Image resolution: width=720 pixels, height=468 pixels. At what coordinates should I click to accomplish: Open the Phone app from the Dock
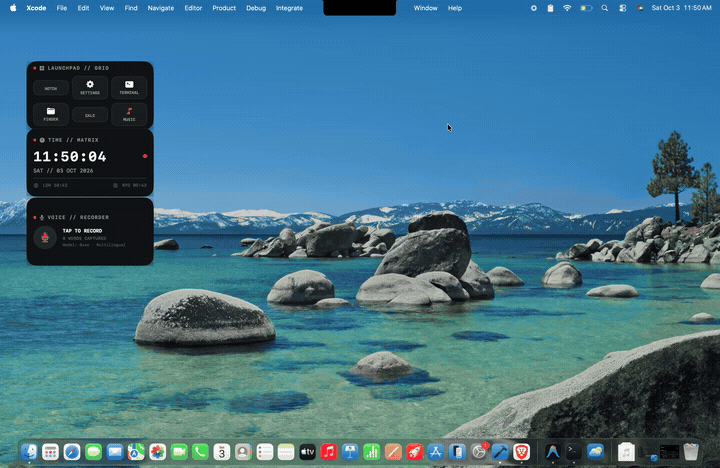click(x=200, y=452)
